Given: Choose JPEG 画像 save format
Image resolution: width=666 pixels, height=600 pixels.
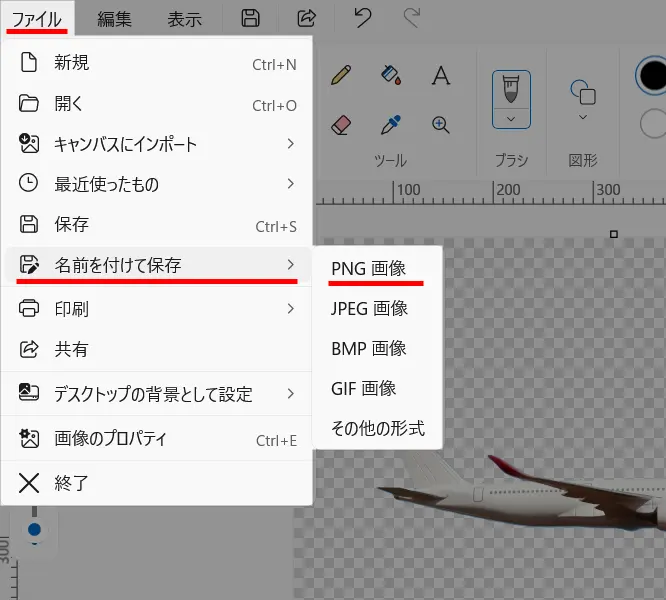Looking at the screenshot, I should 369,308.
